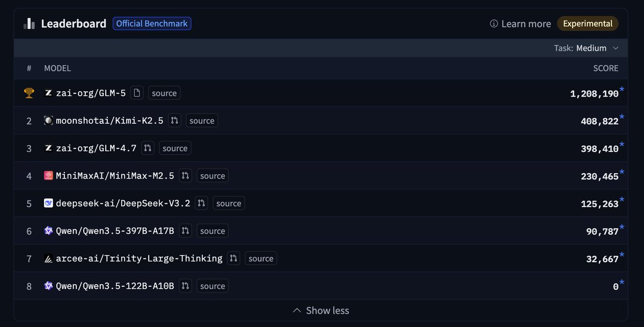Screen dimensions: 644x327
Task: Click the score value 32,667
Action: tap(602, 259)
